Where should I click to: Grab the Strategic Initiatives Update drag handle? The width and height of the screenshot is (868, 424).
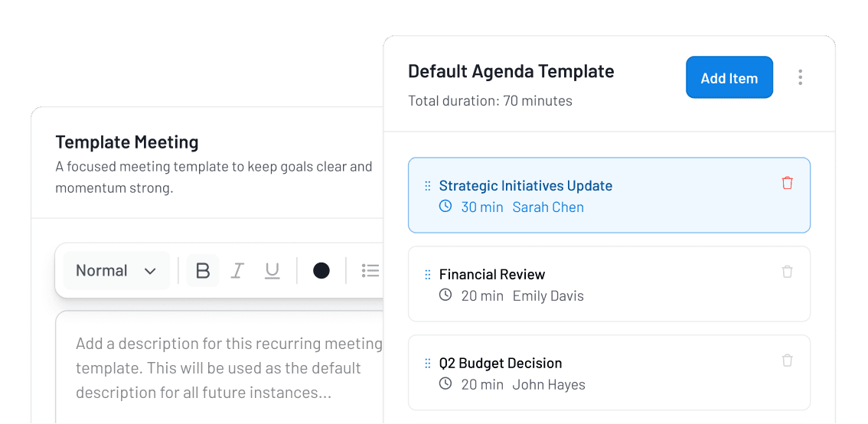pyautogui.click(x=428, y=186)
